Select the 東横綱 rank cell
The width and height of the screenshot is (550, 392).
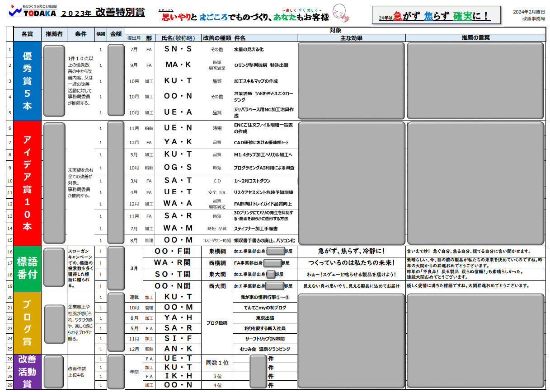217,251
